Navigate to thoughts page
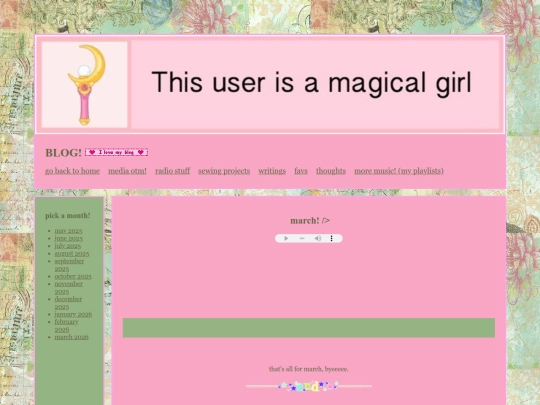Screen dimensions: 540x405 331,171
